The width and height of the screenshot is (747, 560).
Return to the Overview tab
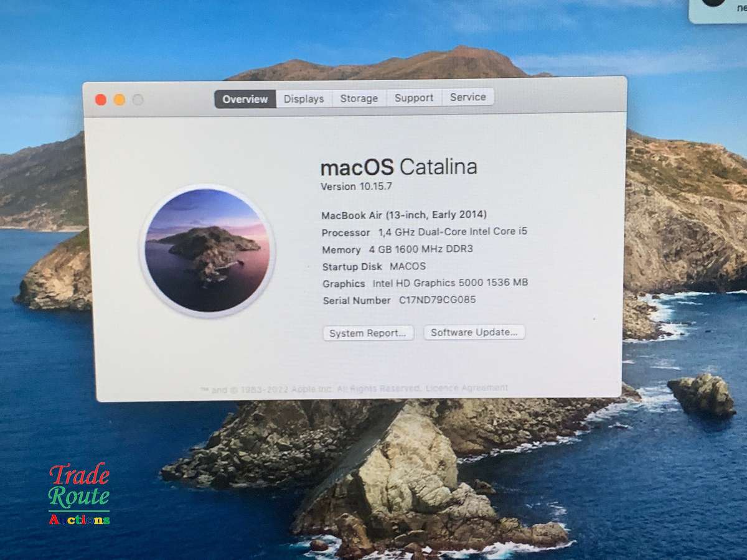(245, 99)
